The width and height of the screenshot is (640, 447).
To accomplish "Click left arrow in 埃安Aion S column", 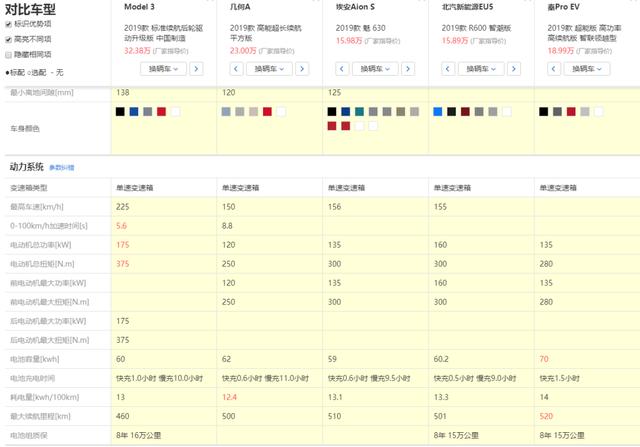I will [343, 69].
